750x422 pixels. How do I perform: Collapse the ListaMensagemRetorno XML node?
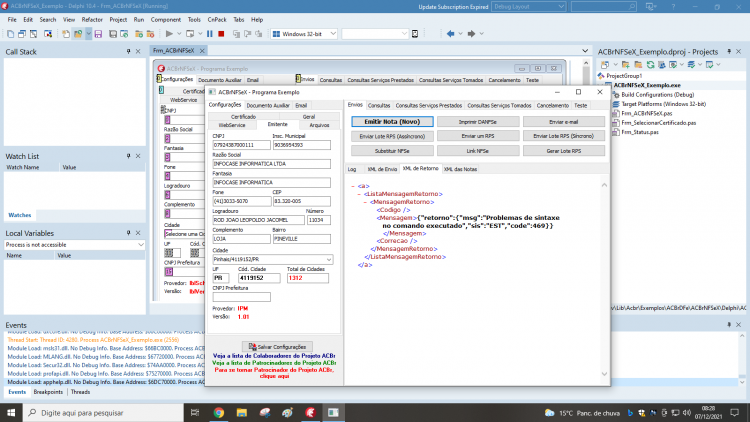pos(359,194)
